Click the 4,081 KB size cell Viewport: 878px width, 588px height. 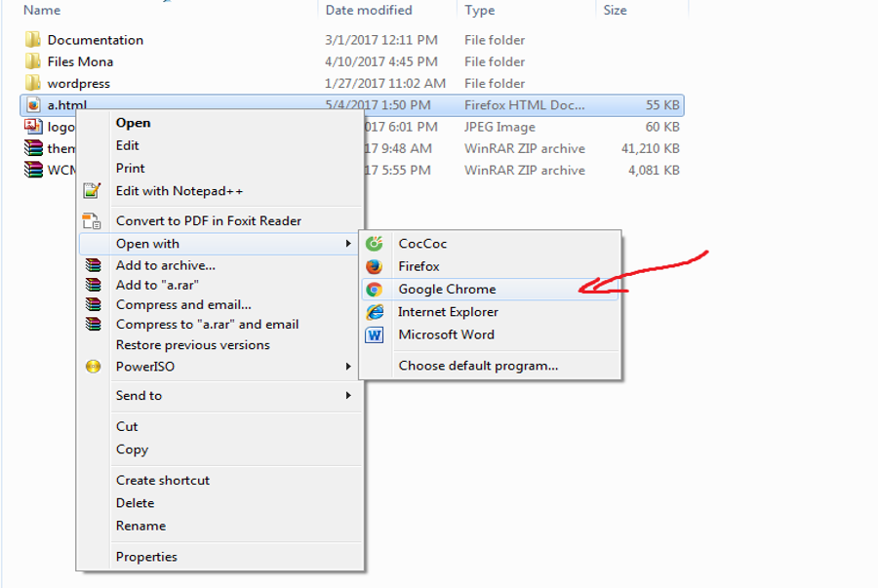click(x=654, y=170)
